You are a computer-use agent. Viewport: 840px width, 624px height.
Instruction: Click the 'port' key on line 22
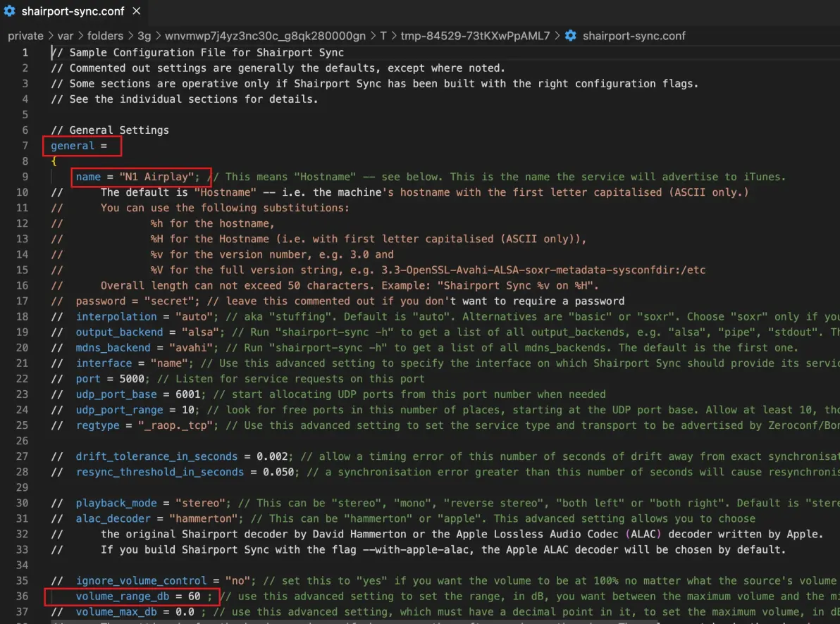88,379
